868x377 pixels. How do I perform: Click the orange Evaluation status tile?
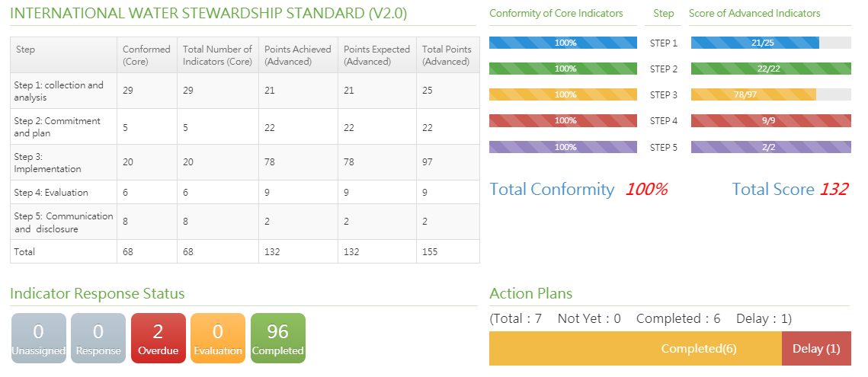tap(218, 338)
